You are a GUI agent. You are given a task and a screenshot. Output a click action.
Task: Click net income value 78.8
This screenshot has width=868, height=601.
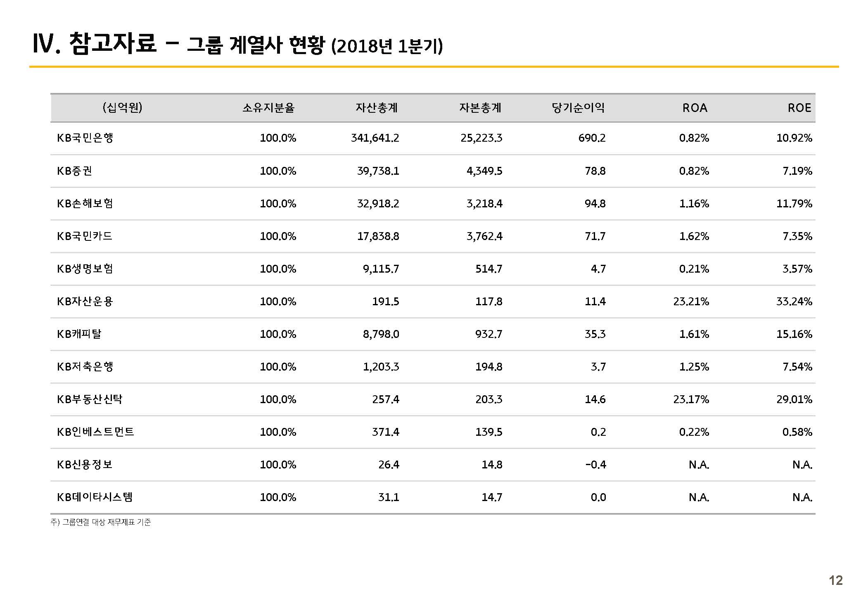pos(595,171)
